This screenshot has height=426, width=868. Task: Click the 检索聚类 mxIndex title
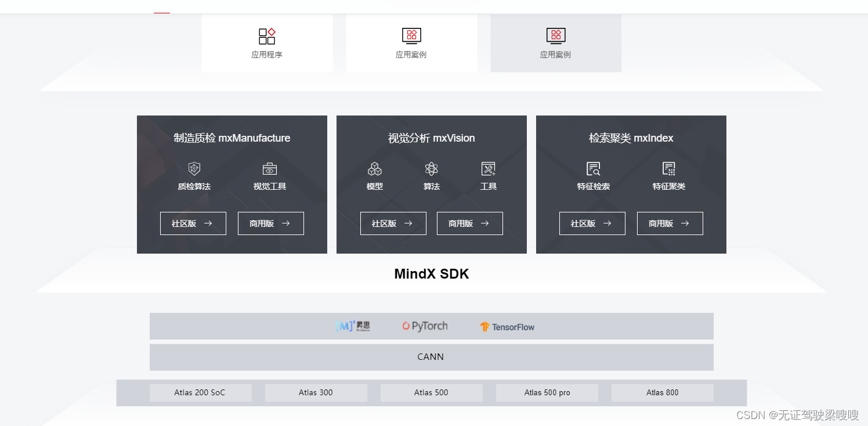point(631,138)
